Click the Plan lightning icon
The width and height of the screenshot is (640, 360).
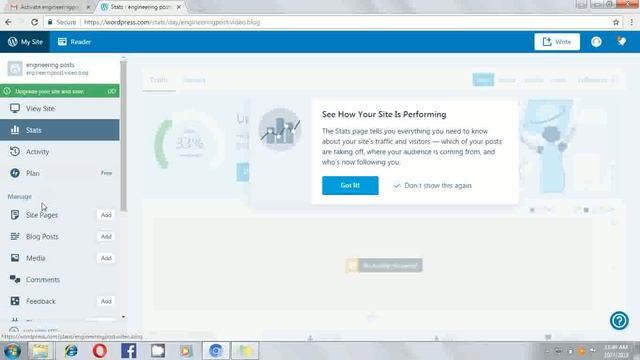tap(15, 173)
